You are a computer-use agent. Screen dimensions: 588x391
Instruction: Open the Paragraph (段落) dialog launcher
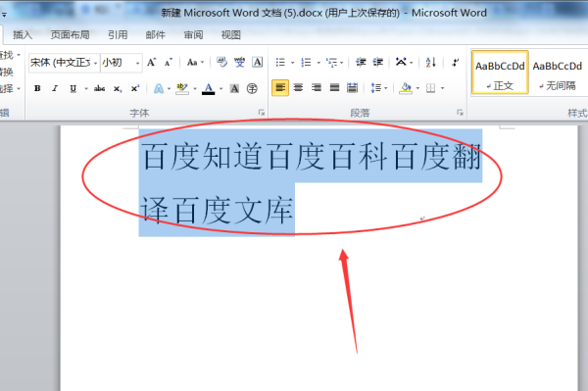coord(460,113)
